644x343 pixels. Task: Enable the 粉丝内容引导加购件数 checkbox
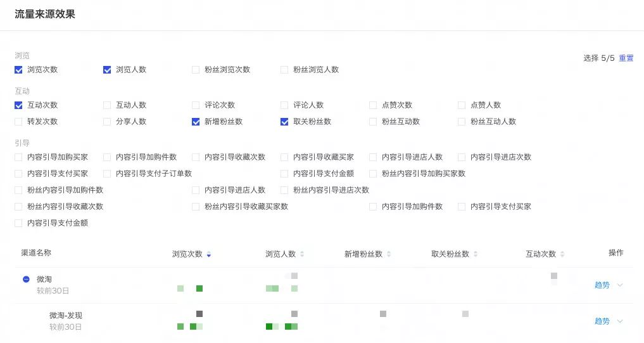pyautogui.click(x=18, y=190)
